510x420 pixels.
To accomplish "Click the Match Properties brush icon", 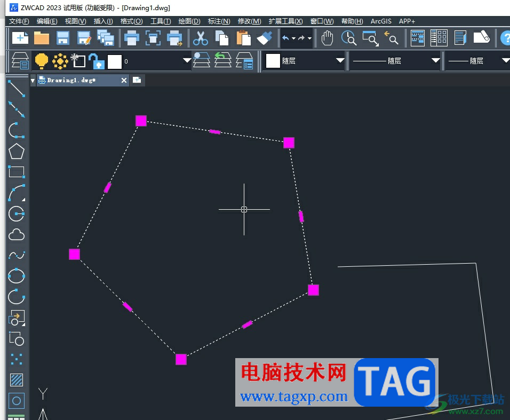I will [x=265, y=38].
